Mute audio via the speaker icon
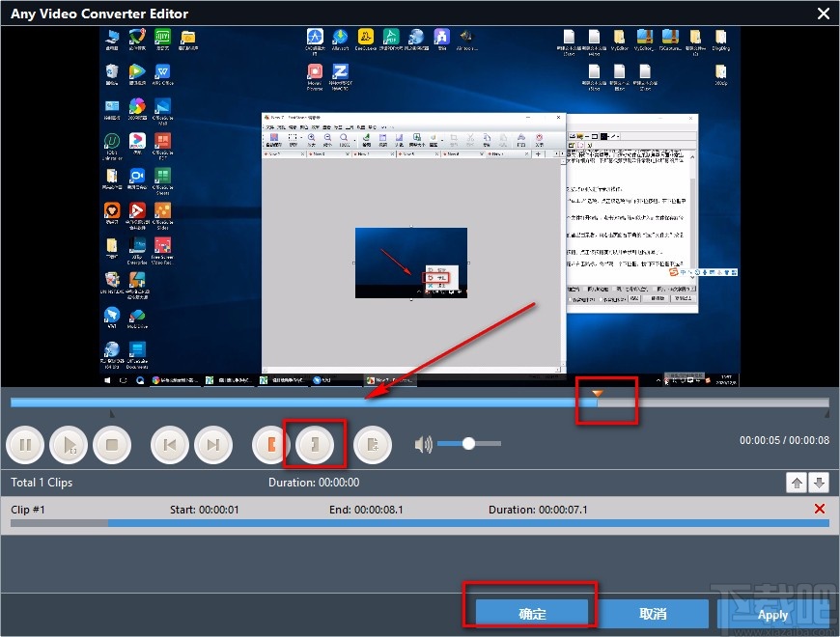Screen dimensions: 840x637 pos(422,443)
